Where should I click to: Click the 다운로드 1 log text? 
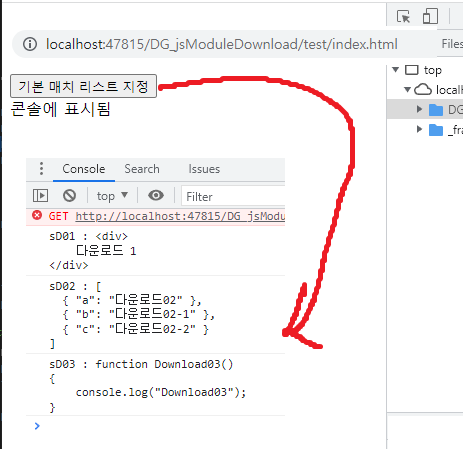(x=106, y=250)
